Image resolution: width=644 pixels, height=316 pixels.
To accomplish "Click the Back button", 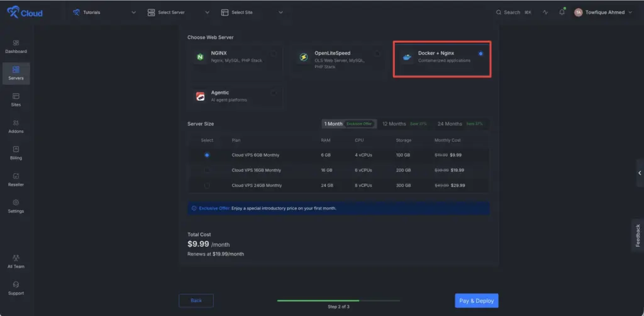I will pos(196,301).
